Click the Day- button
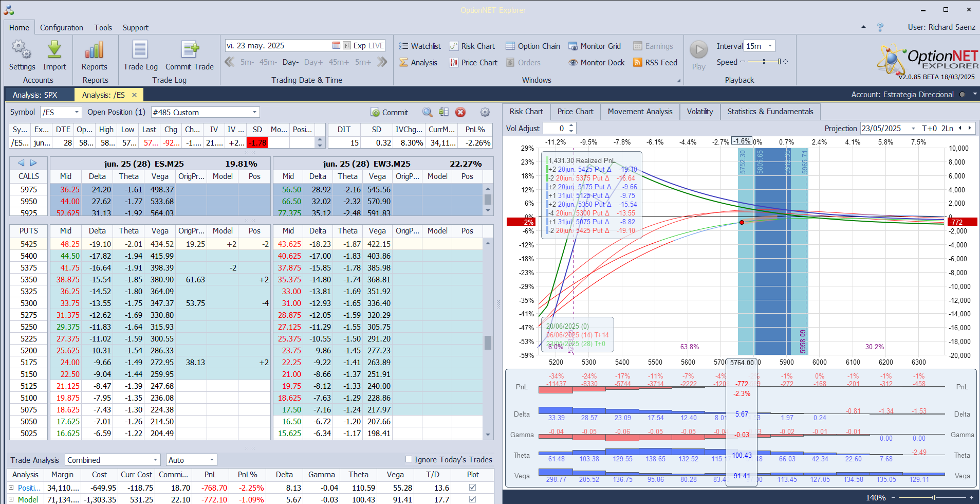980x504 pixels. [x=290, y=62]
